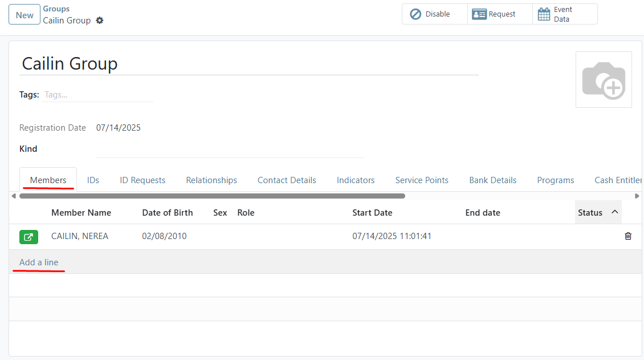Click the horizontal scrollbar above the table
Viewport: 644px width, 360px height.
[213, 196]
